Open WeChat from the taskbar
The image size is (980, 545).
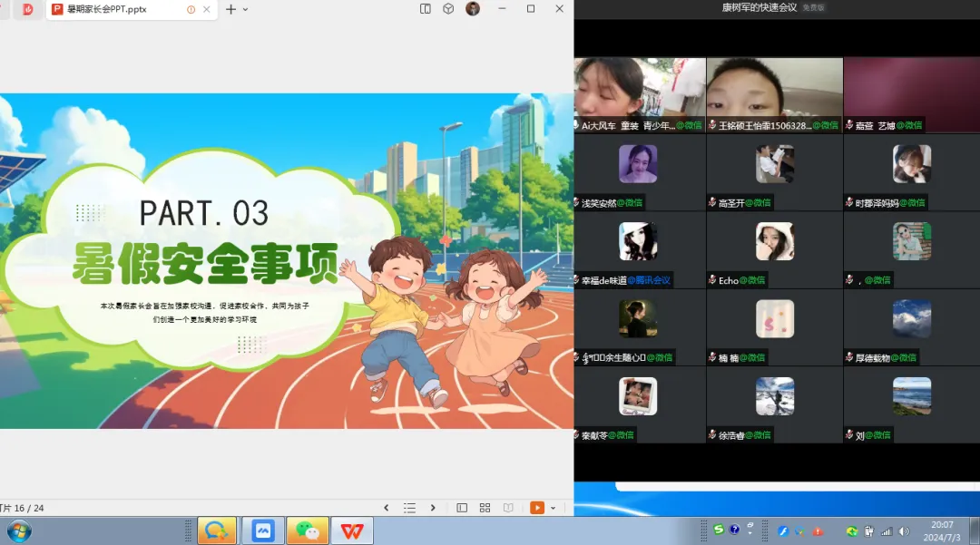coord(308,530)
